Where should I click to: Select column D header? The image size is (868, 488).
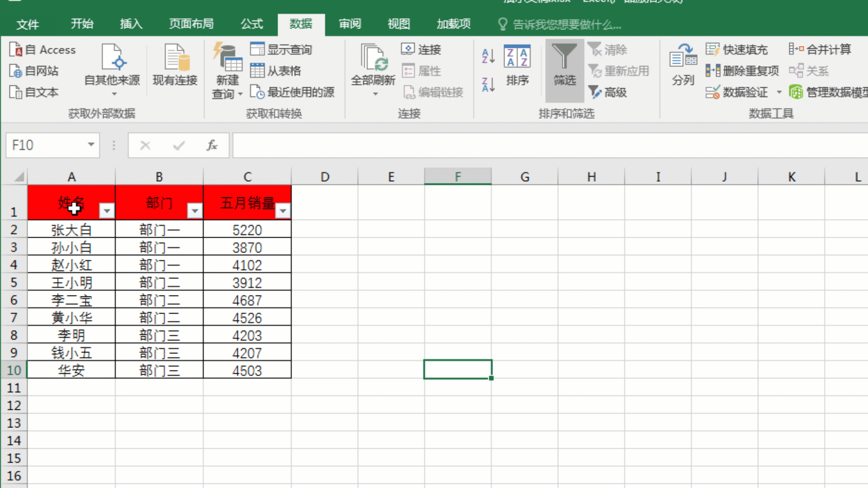click(325, 177)
